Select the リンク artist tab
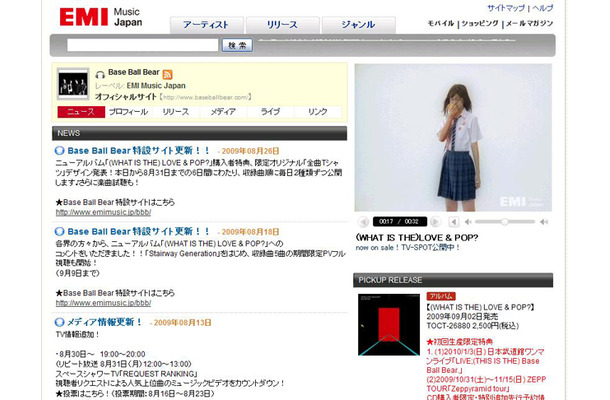 click(318, 112)
